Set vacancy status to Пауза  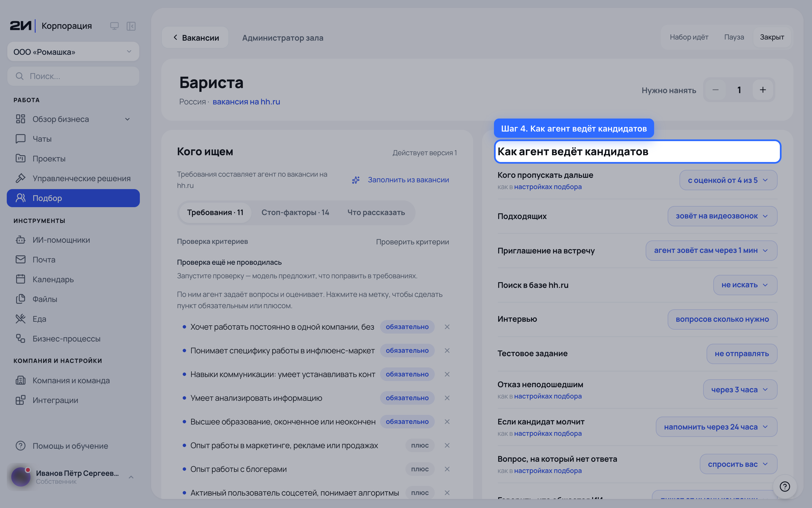coord(734,37)
